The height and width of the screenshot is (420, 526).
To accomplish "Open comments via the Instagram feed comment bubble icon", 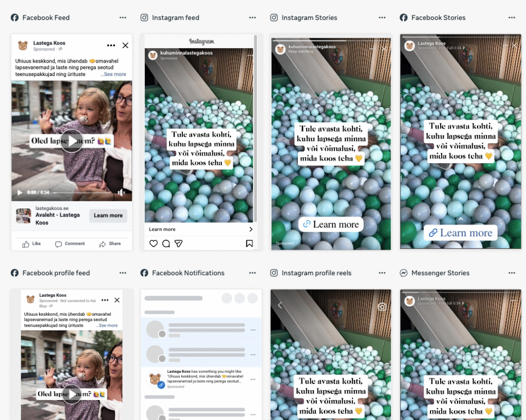I will pyautogui.click(x=166, y=243).
